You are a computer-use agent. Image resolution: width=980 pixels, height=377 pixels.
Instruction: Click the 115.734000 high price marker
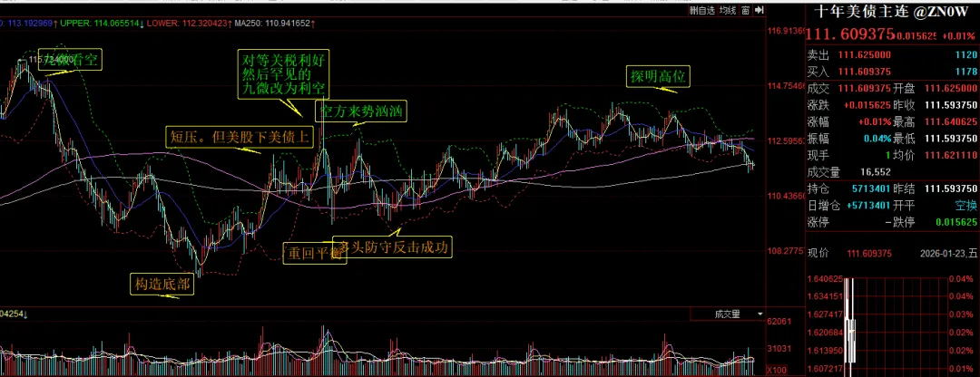[x=49, y=59]
